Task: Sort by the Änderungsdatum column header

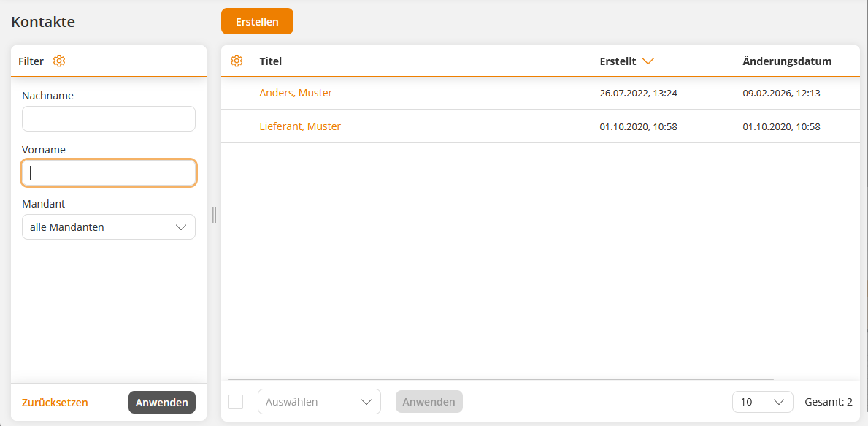Action: 787,61
